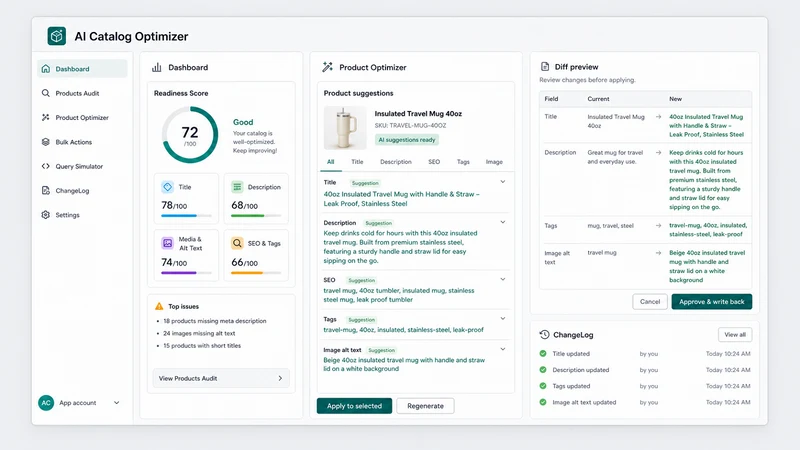Open View Products Audit link

coord(221,378)
